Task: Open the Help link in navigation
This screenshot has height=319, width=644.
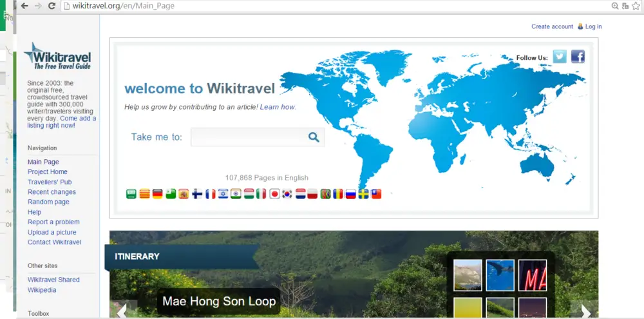Action: (35, 212)
